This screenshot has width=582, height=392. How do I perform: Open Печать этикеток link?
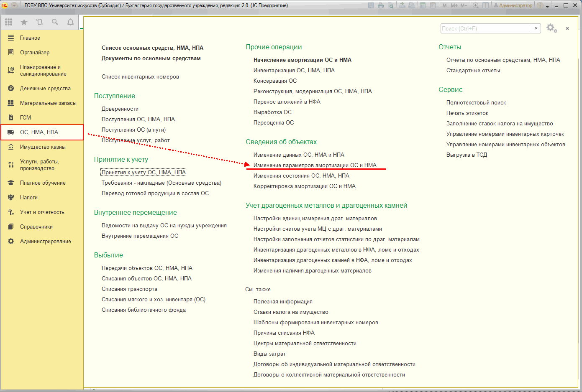click(x=467, y=113)
